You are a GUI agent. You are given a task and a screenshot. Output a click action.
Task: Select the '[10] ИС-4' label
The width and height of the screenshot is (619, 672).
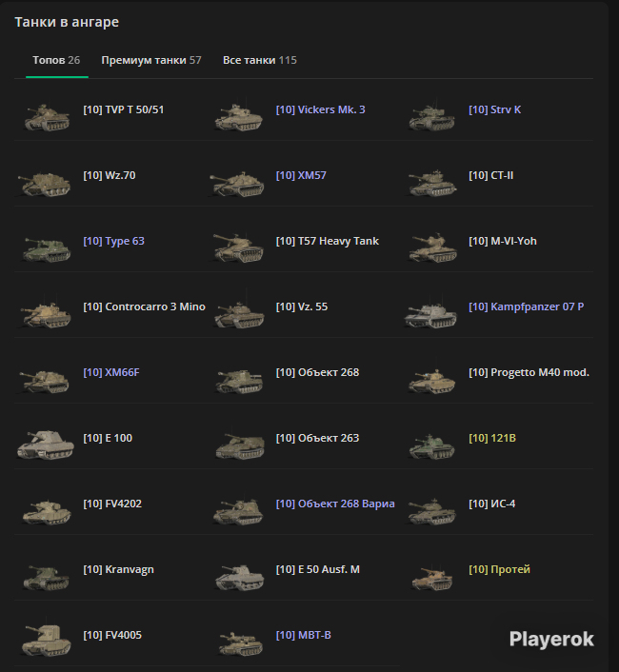tap(491, 504)
